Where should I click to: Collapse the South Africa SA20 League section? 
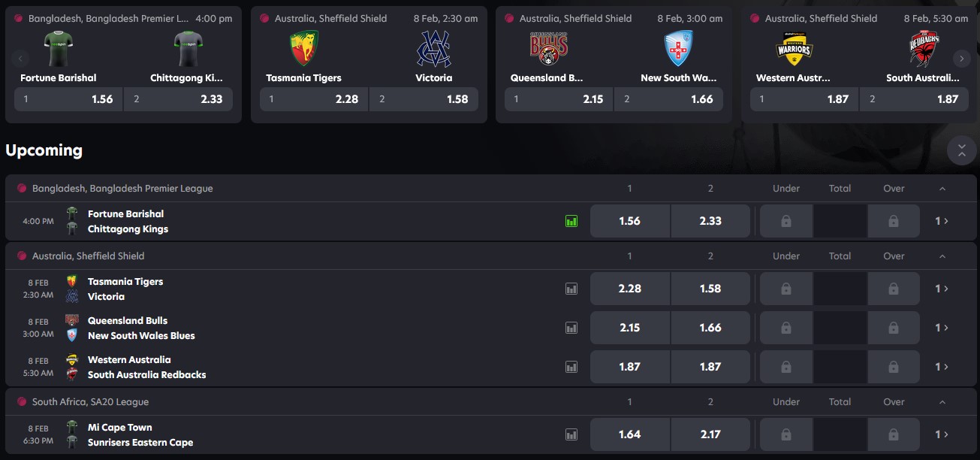point(942,401)
